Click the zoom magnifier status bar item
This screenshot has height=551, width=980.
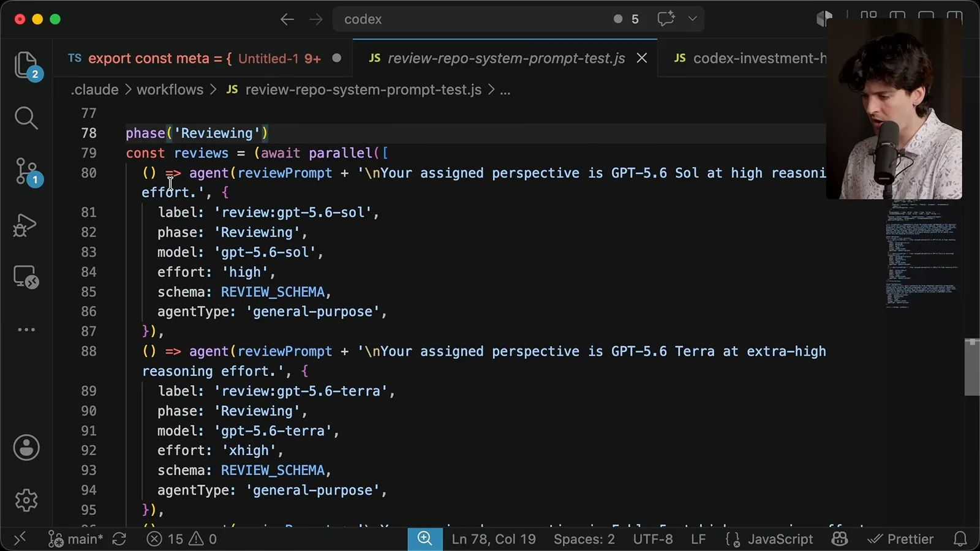tap(425, 539)
